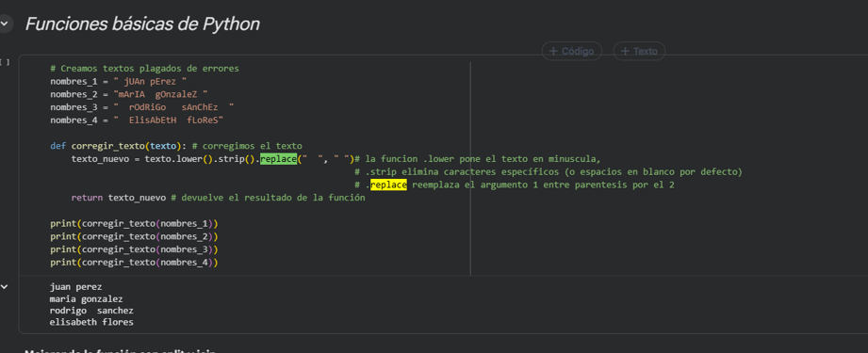Place the cursor on the nombres_4 assignment line
868x353 pixels.
(137, 120)
